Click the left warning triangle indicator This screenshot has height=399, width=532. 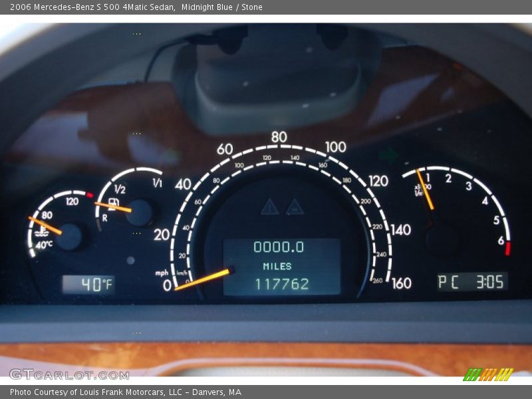(x=269, y=207)
